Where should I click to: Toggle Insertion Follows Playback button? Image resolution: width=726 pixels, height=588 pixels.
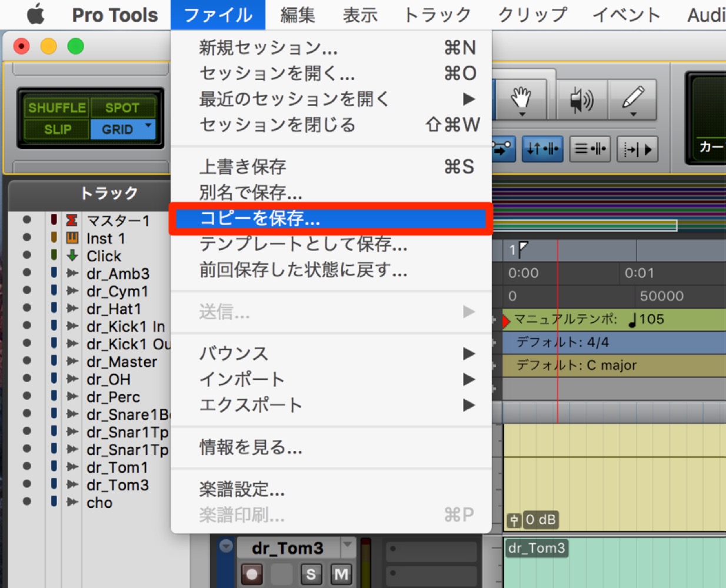tap(637, 149)
